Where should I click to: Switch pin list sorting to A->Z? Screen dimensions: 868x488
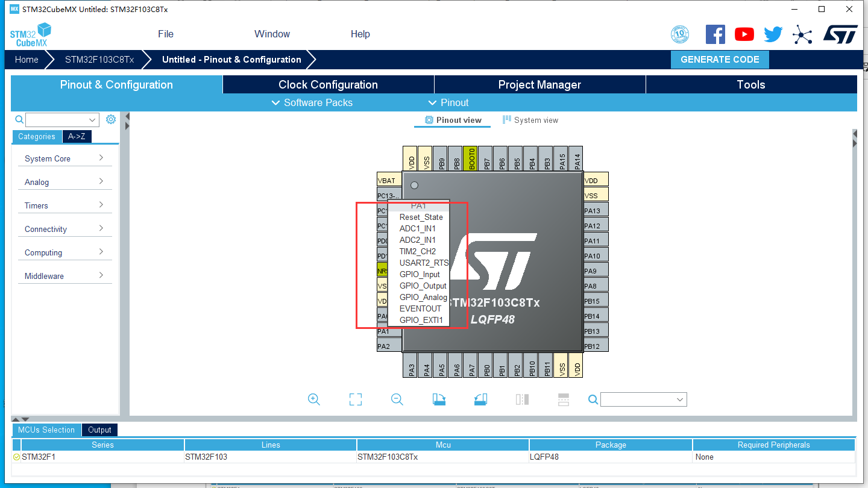[77, 136]
